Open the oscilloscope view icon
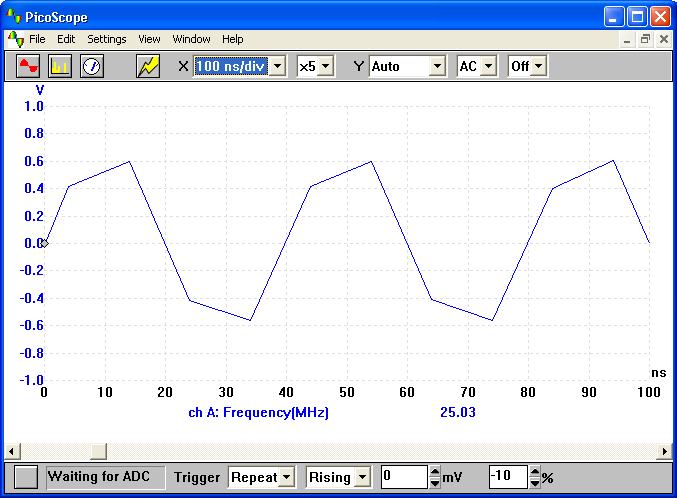This screenshot has height=498, width=677. (28, 66)
